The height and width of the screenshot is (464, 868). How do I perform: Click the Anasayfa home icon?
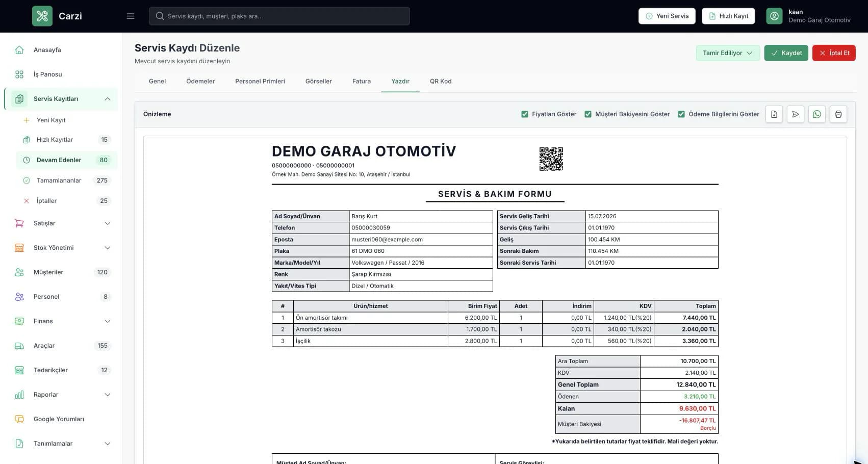pyautogui.click(x=19, y=50)
